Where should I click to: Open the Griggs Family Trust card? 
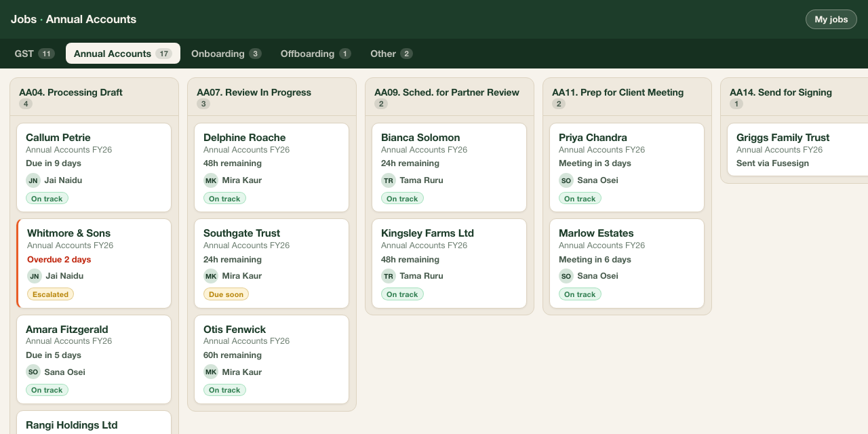[798, 149]
